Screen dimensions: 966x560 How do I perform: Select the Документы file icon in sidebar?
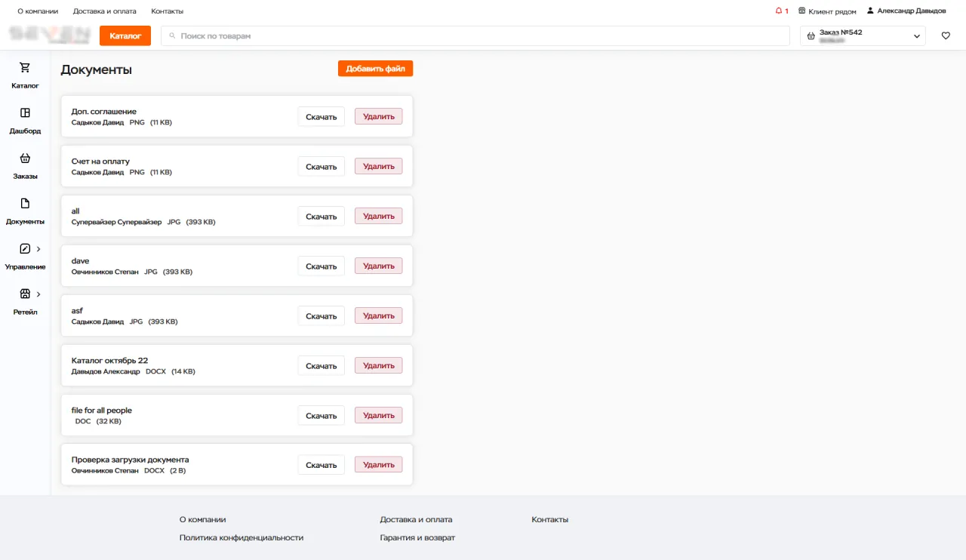coord(25,204)
